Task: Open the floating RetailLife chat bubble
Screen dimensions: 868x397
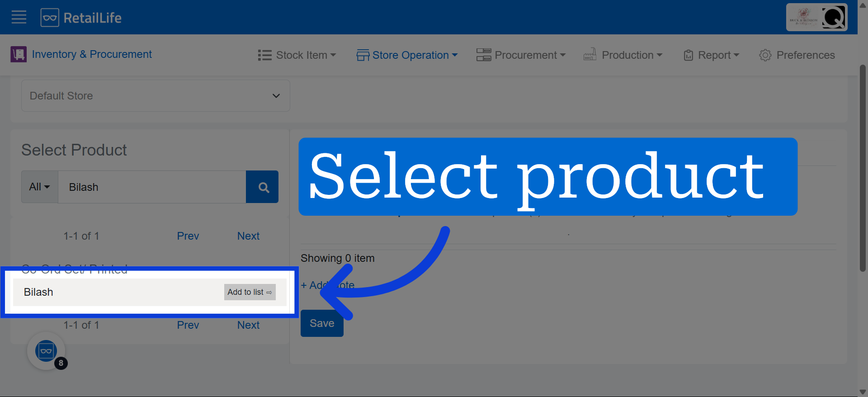Action: [46, 351]
